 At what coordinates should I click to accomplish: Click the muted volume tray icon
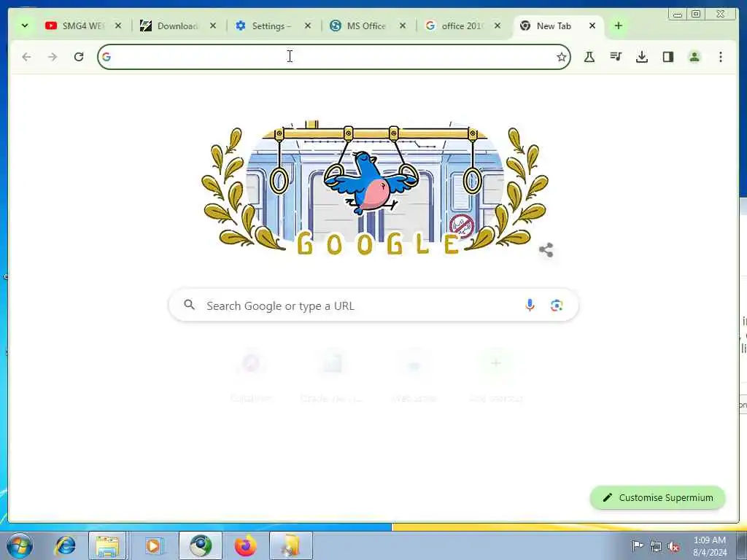(673, 547)
